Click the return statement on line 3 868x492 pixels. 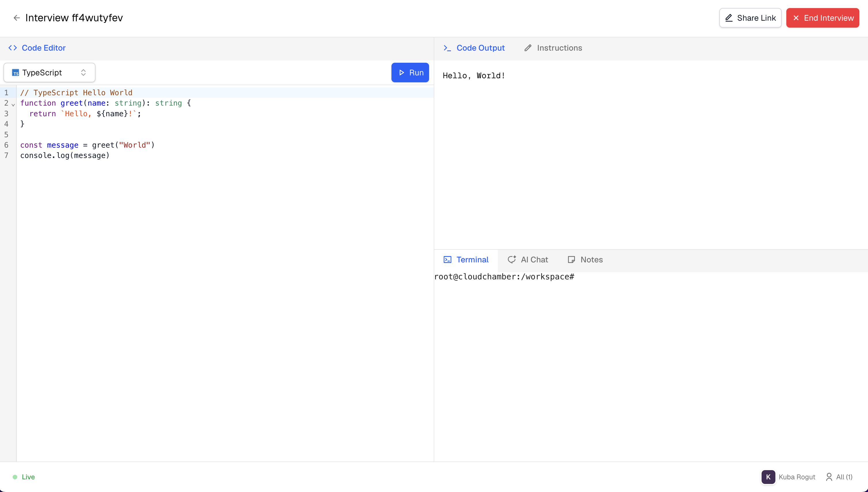coord(85,114)
